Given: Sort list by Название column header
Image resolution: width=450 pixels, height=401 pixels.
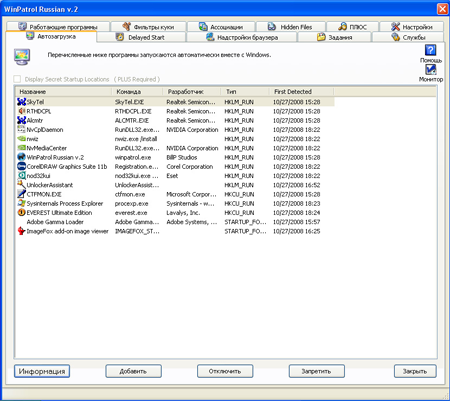Looking at the screenshot, I should tap(63, 92).
